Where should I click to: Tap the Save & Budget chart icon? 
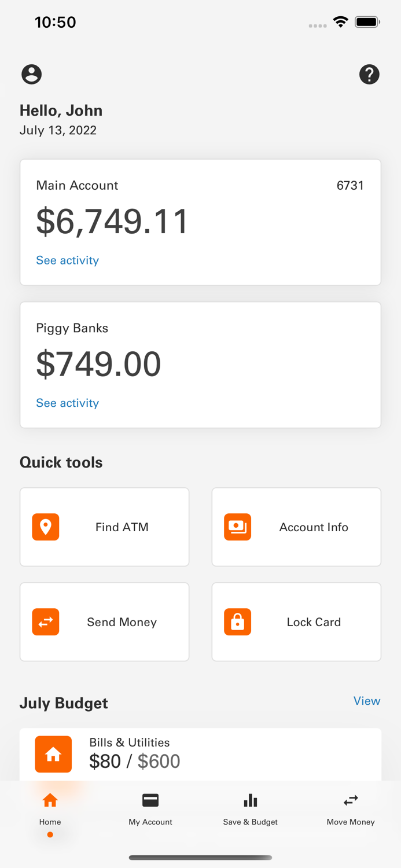pyautogui.click(x=250, y=800)
